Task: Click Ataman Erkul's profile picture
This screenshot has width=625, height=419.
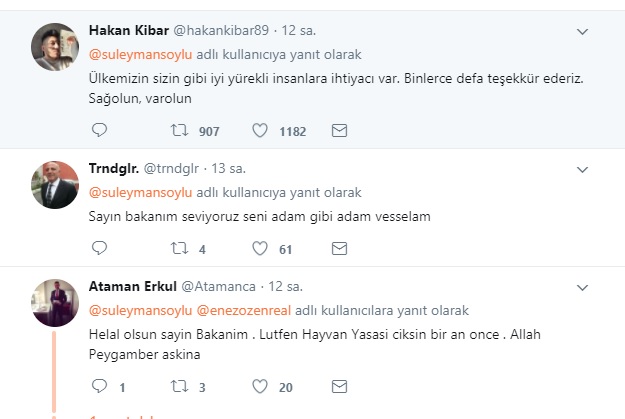Action: (x=55, y=302)
